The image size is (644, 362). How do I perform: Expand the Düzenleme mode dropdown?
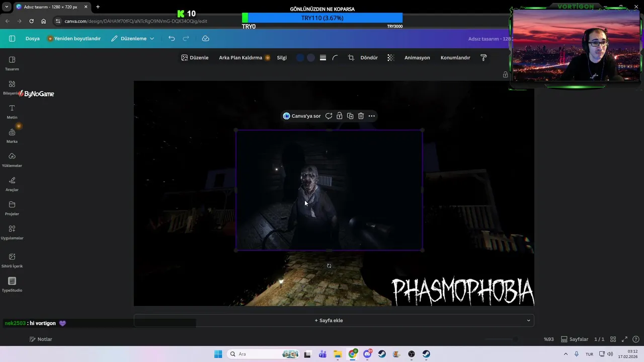click(133, 39)
